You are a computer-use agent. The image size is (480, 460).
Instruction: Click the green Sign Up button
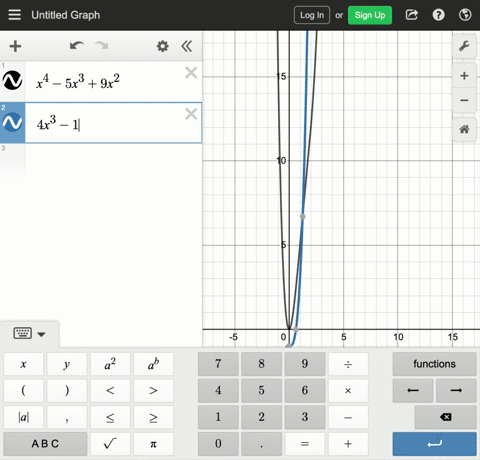coord(370,15)
